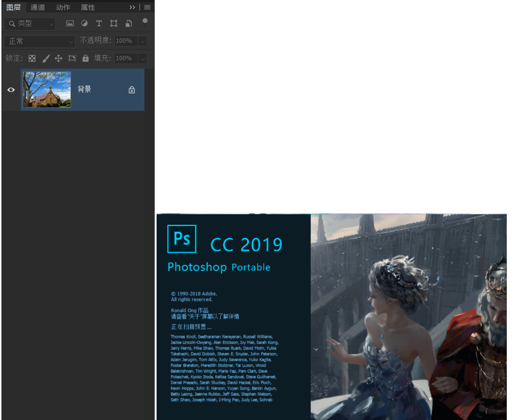The height and width of the screenshot is (420, 516).
Task: Click the Ps logo on splash screen
Action: [x=182, y=239]
